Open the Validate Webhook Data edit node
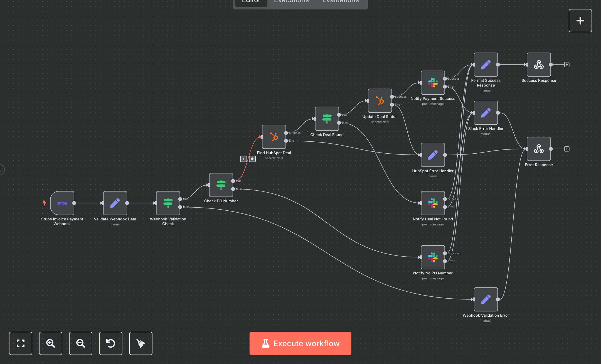Screen dimensions: 601x364 pos(115,203)
